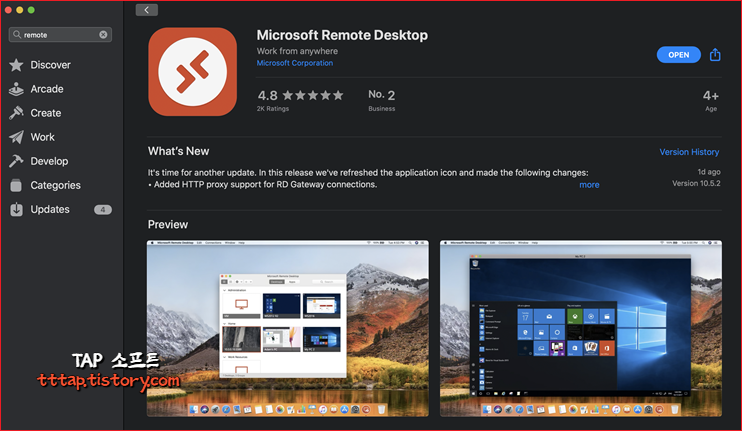
Task: Expand What's New text with 'more'
Action: click(x=589, y=185)
